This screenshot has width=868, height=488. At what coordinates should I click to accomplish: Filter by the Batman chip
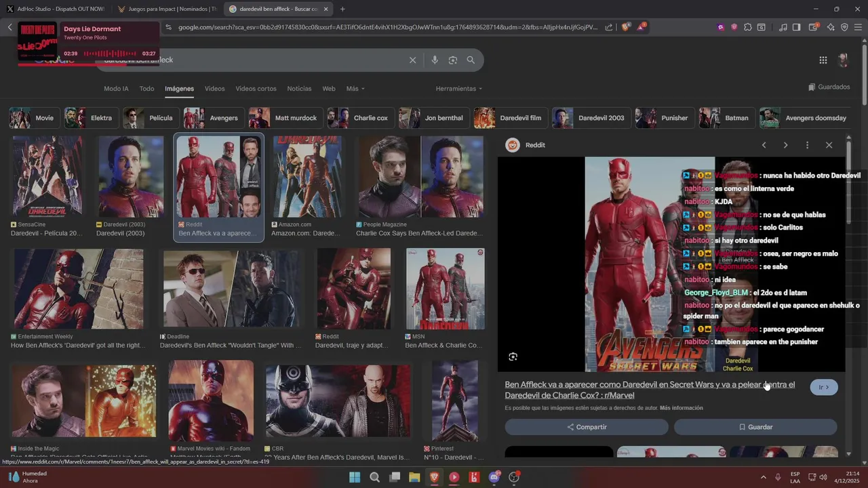[x=726, y=118]
